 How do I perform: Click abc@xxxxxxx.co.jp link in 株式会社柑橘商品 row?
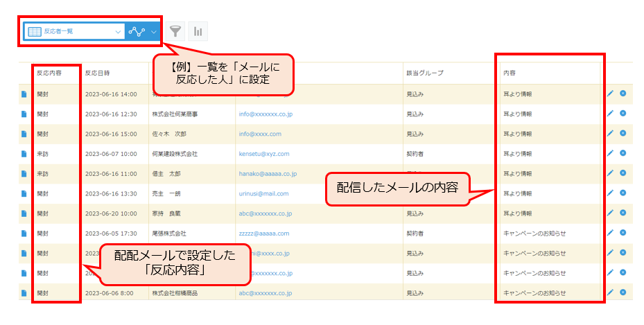click(266, 293)
